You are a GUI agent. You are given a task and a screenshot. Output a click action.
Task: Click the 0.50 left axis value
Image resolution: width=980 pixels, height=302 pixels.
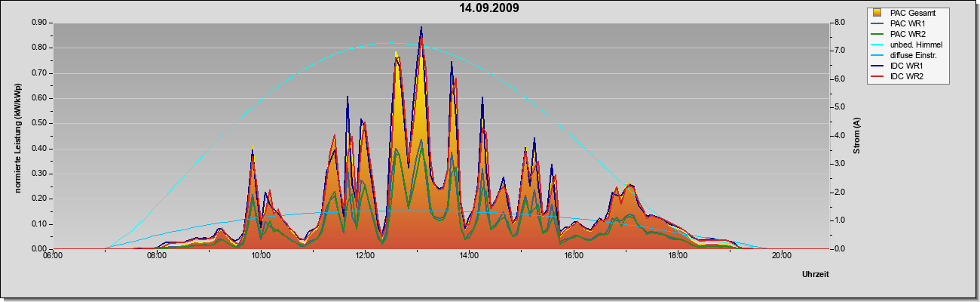pyautogui.click(x=39, y=123)
